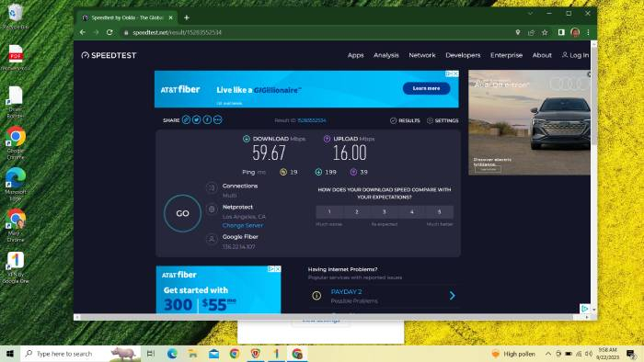
Task: Rate download speed 5 Much better
Action: [440, 212]
